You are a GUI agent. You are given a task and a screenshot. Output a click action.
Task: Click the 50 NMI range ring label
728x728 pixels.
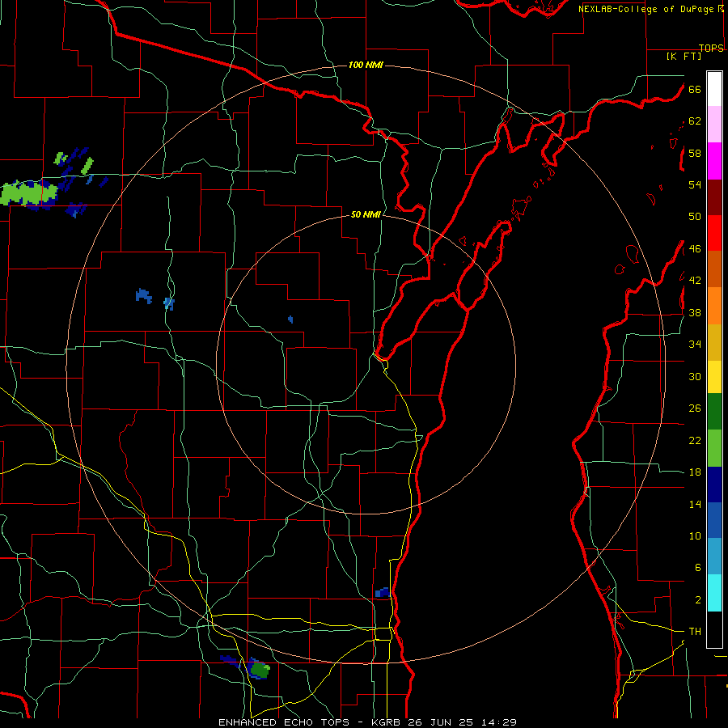point(366,214)
